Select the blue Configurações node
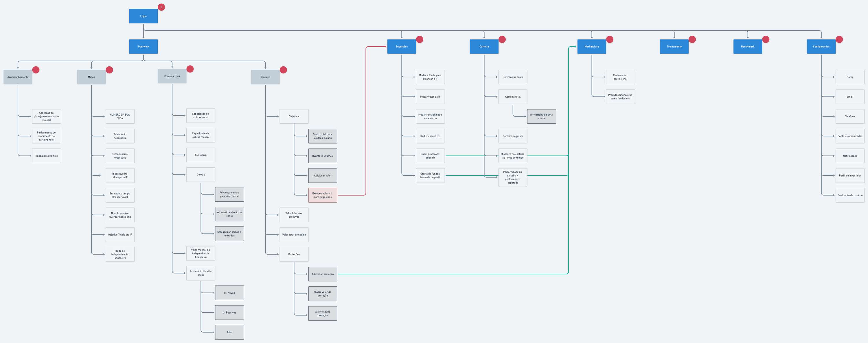 point(821,47)
